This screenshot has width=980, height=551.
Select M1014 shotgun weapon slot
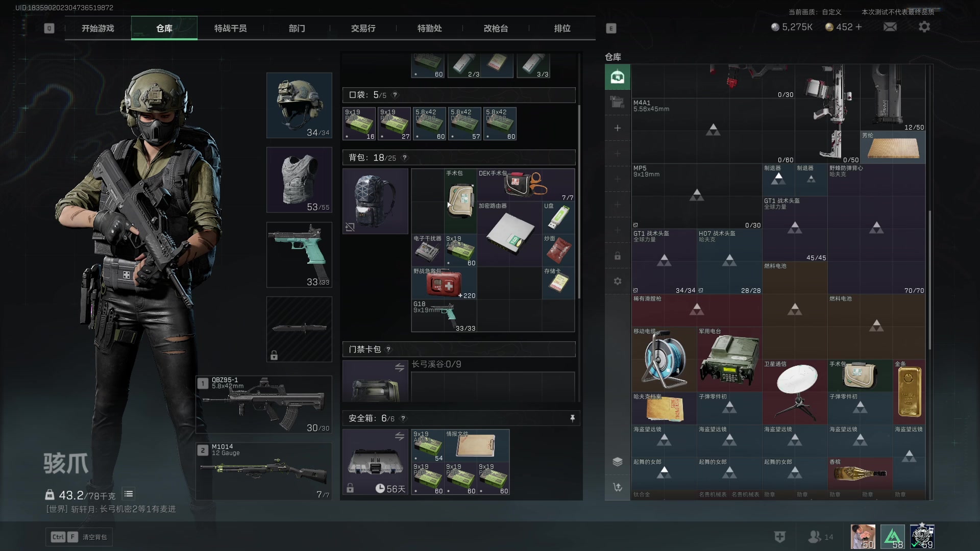[264, 471]
